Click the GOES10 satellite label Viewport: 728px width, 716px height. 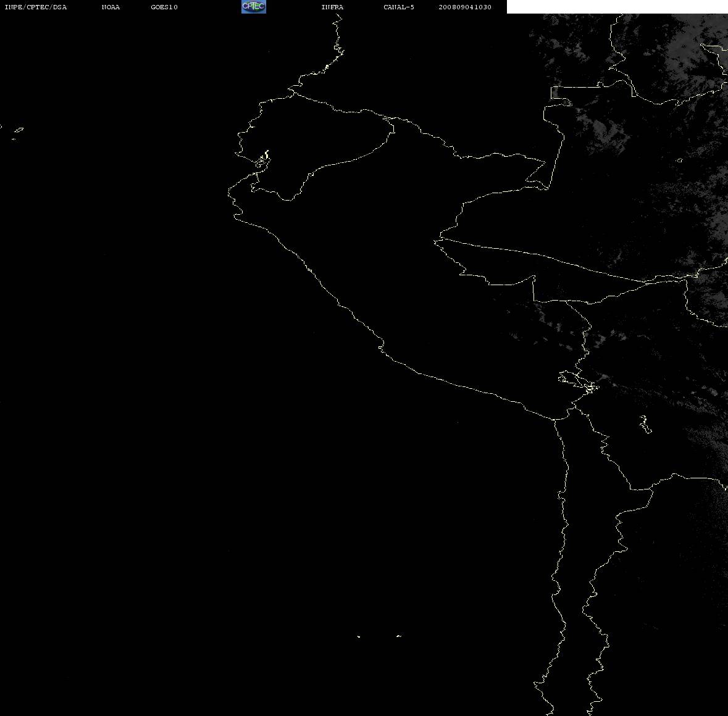tap(164, 7)
